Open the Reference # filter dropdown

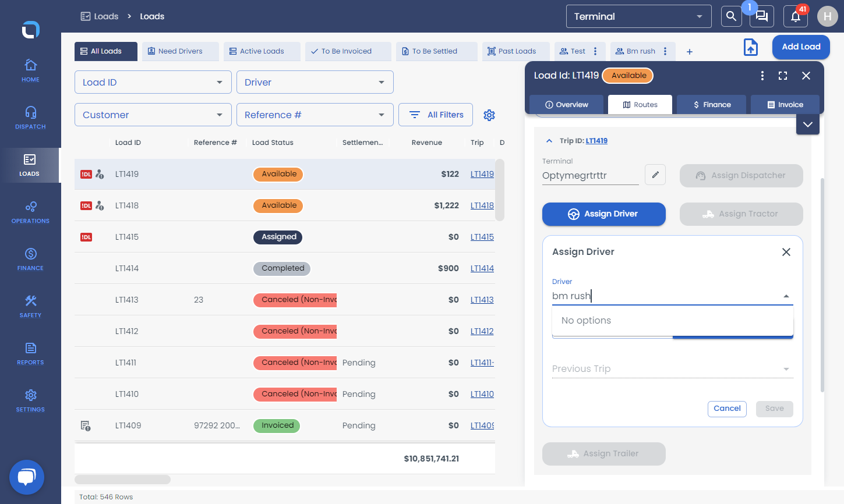[x=315, y=115]
